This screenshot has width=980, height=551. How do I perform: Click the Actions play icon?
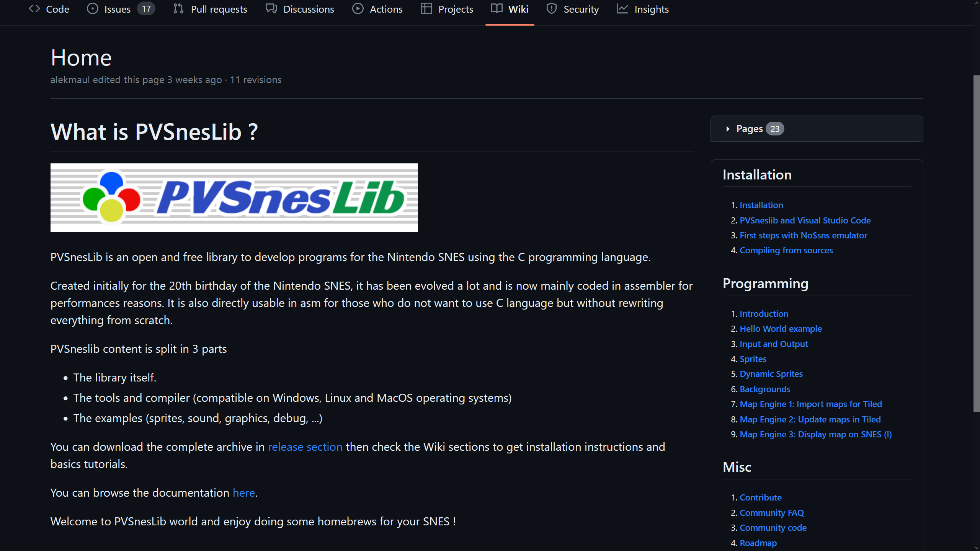pos(358,9)
